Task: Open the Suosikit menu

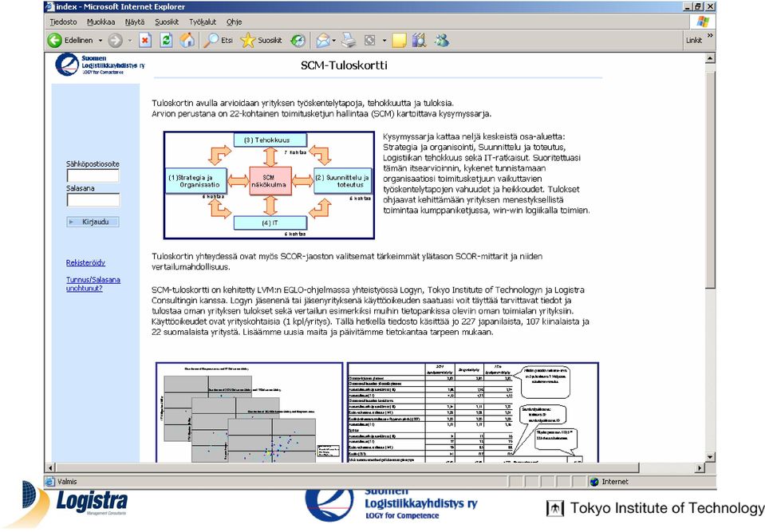Action: (167, 22)
